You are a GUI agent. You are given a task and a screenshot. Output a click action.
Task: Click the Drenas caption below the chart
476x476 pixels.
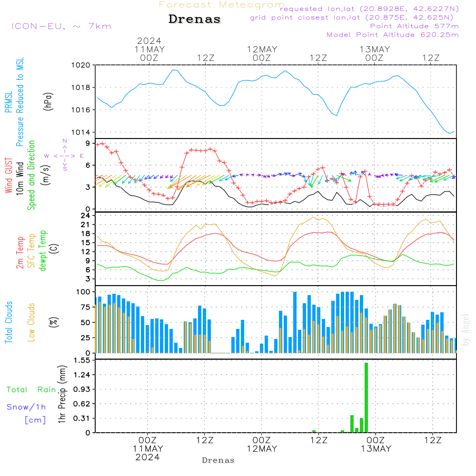(x=218, y=460)
